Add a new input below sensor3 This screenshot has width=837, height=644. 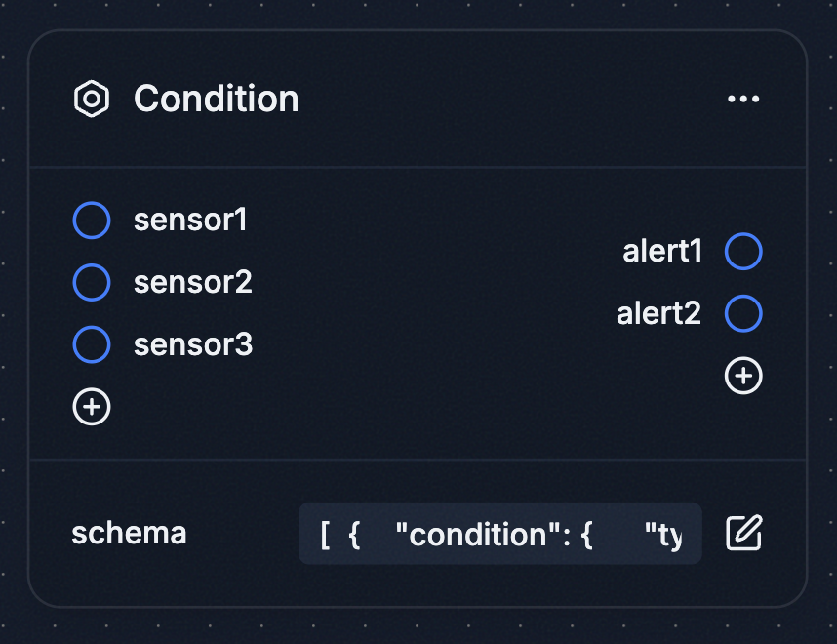tap(92, 407)
